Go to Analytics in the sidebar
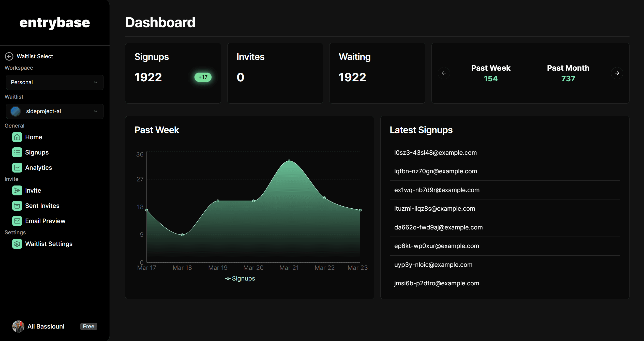The image size is (644, 341). pyautogui.click(x=38, y=168)
